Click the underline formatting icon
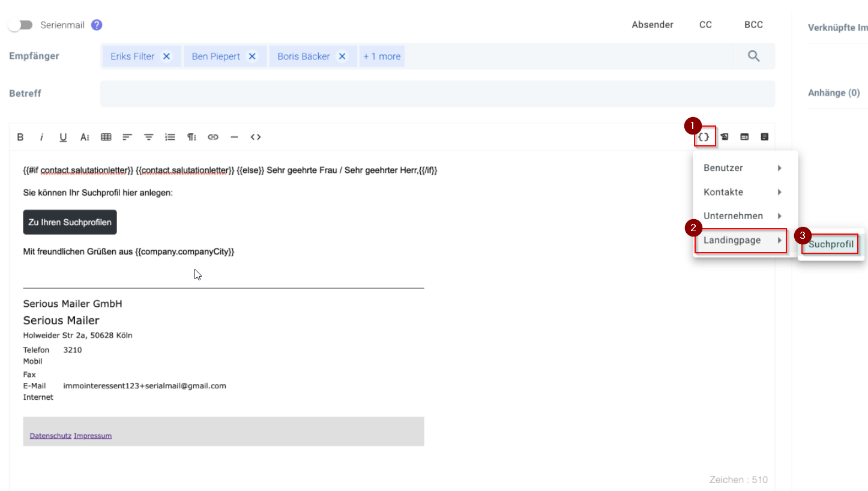868x491 pixels. (x=63, y=137)
